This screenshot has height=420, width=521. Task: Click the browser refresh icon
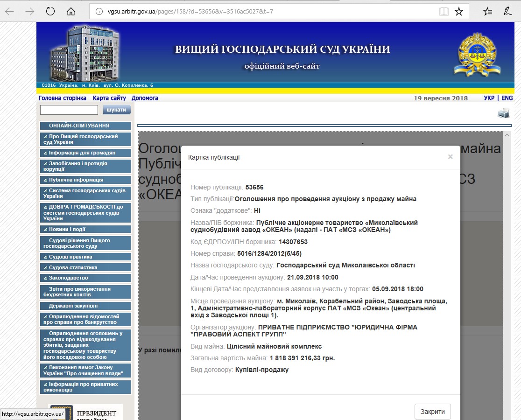tap(50, 12)
